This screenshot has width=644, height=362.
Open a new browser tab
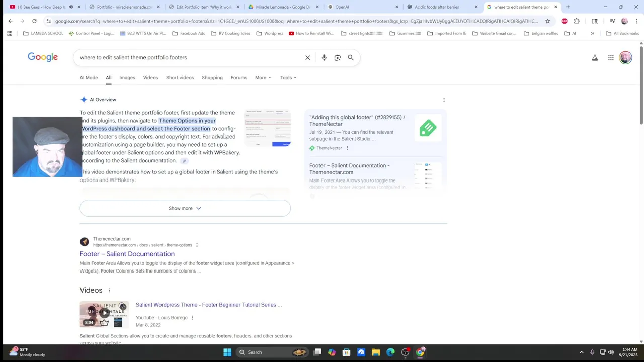click(568, 7)
